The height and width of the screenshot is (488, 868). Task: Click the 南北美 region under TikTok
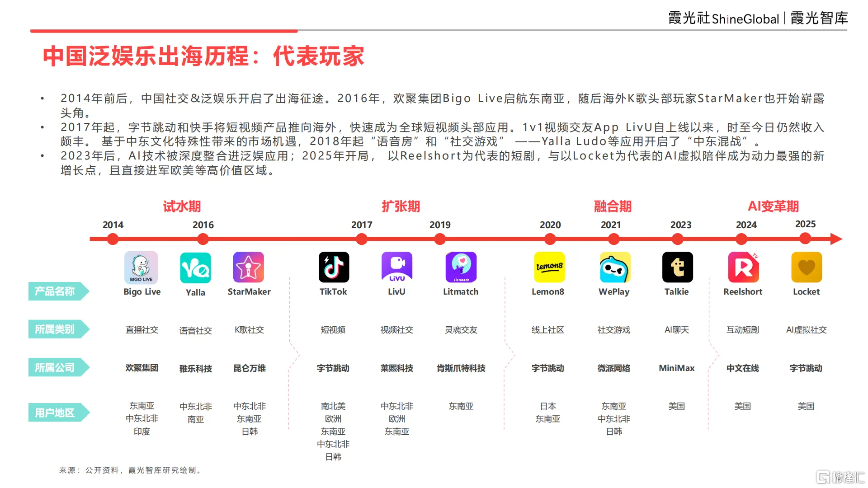[x=333, y=406]
